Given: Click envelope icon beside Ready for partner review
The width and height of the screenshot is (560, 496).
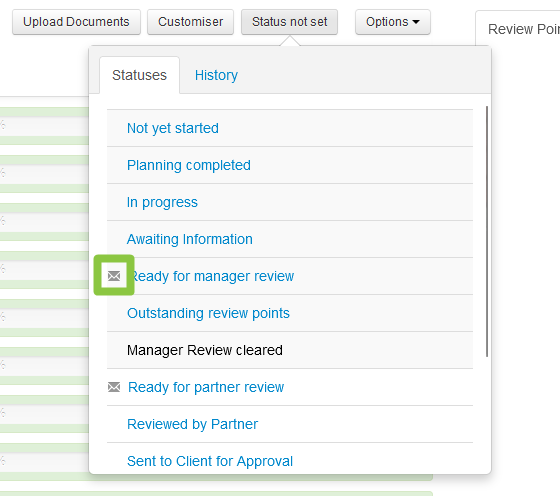Looking at the screenshot, I should 114,387.
